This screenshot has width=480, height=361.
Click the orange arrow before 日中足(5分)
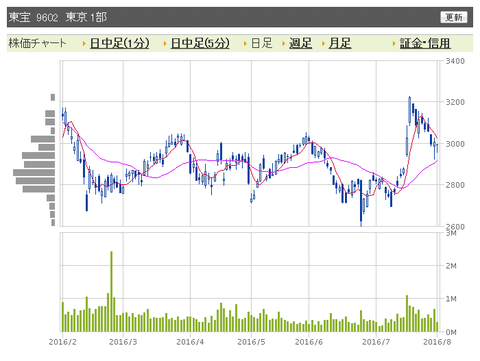(165, 44)
